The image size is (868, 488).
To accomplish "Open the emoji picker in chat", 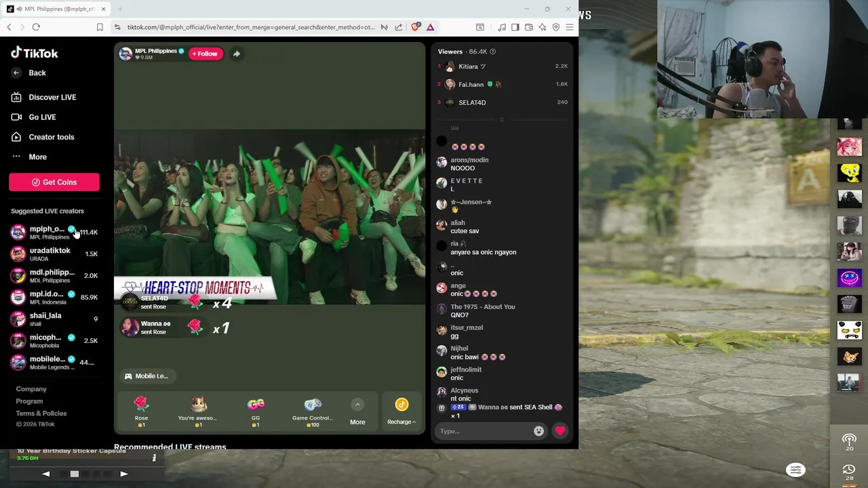I will pyautogui.click(x=538, y=431).
